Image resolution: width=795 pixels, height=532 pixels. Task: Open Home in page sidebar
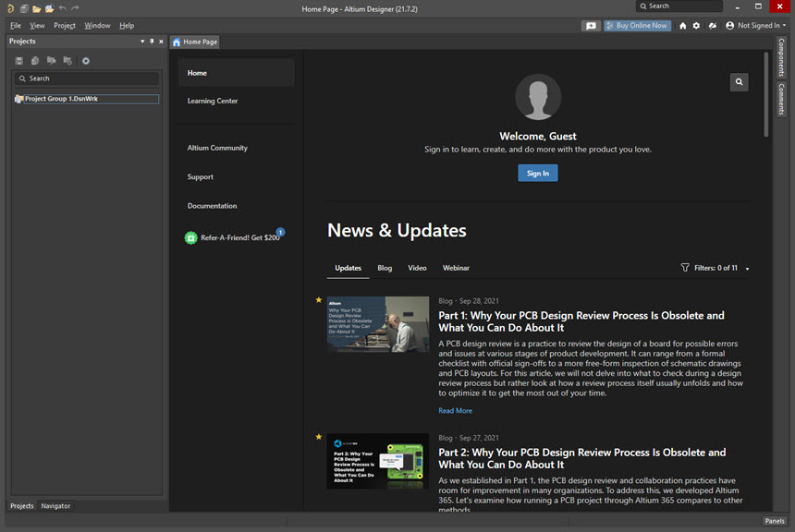[237, 73]
